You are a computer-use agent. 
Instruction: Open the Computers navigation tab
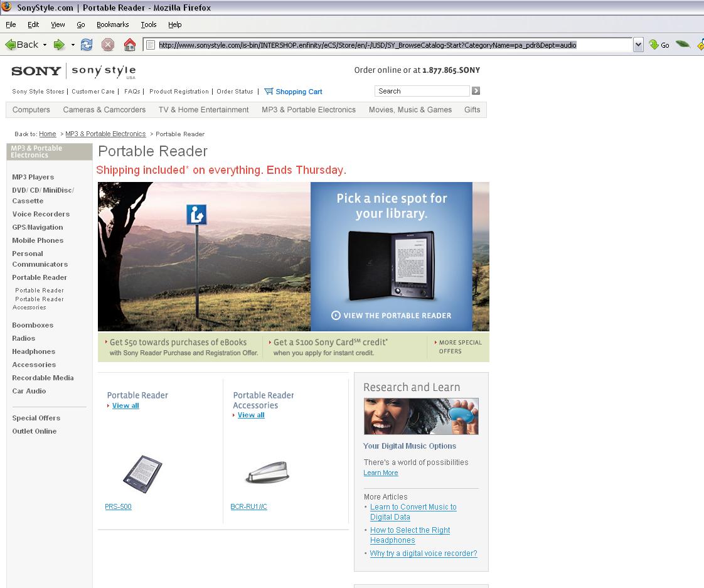tap(31, 110)
